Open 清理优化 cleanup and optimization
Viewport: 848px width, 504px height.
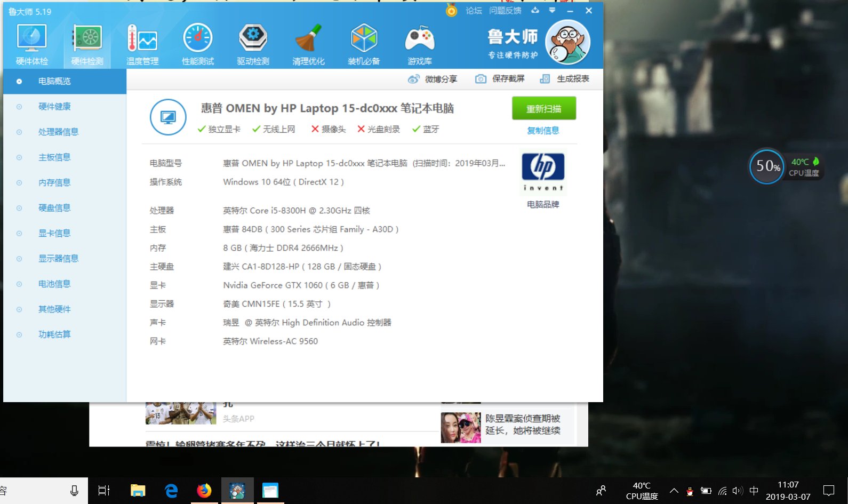click(308, 45)
